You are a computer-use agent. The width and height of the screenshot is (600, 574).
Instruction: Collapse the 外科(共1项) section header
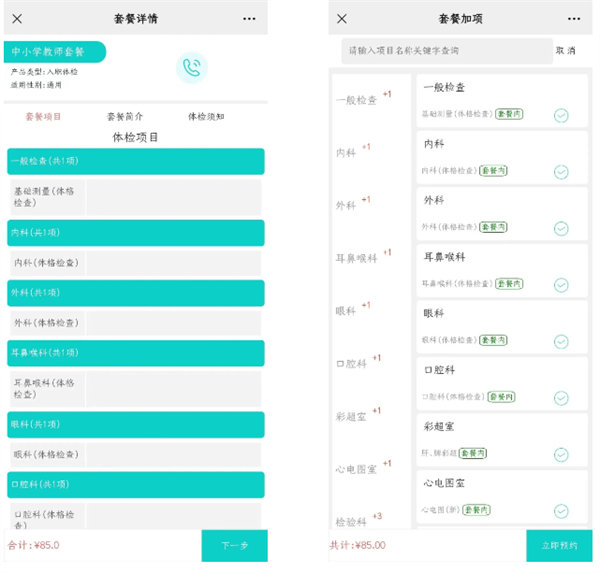pos(135,293)
